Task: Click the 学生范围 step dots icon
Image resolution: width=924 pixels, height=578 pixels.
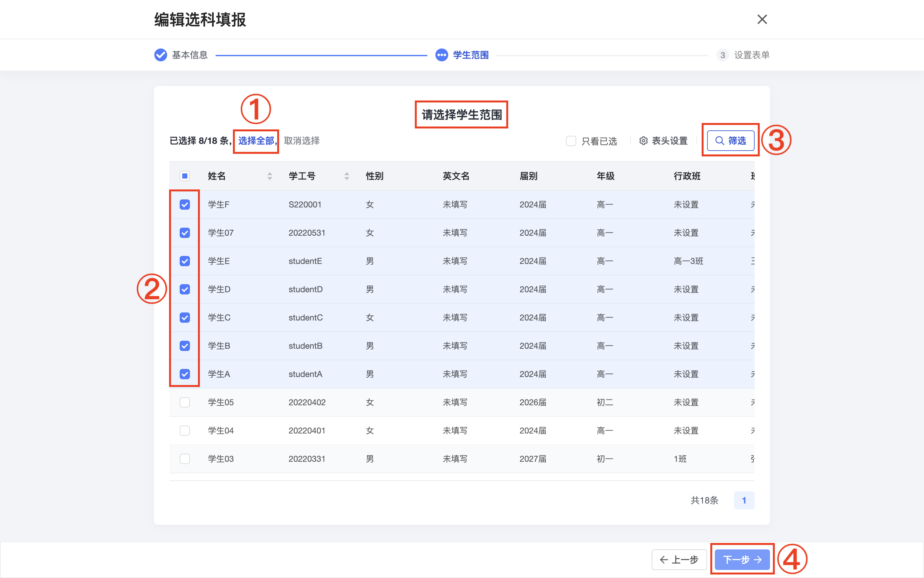Action: (x=441, y=55)
